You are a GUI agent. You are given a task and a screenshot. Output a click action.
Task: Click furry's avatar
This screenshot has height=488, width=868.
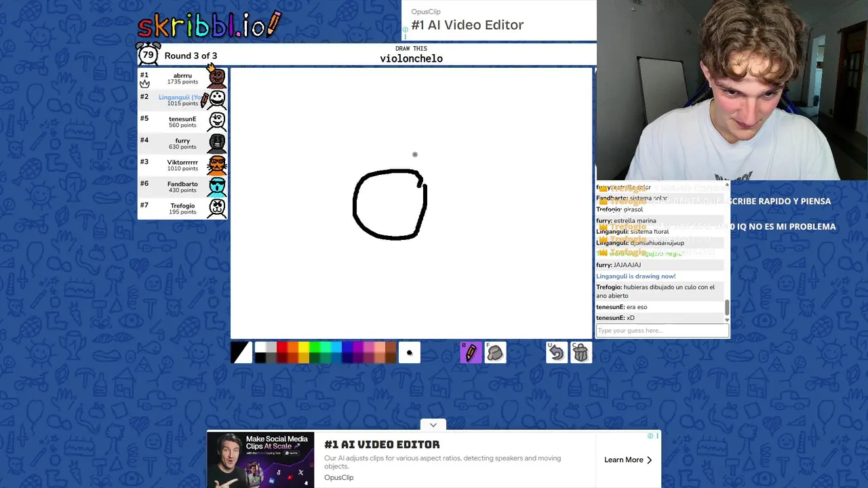[217, 142]
